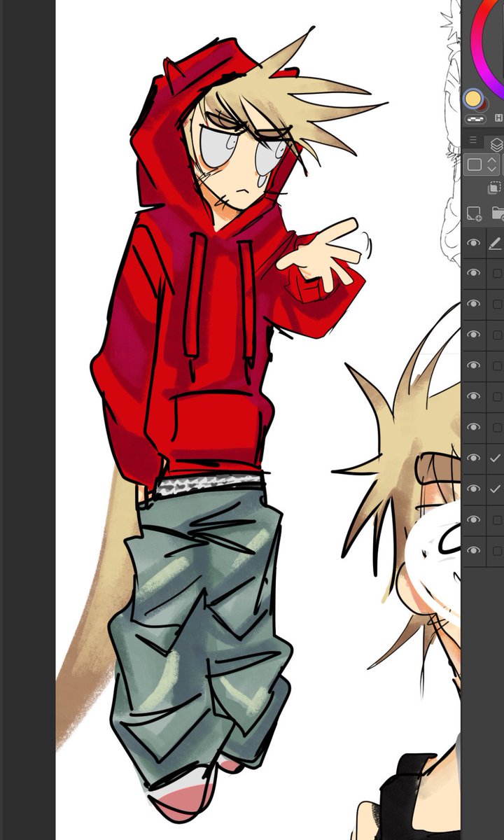Select the yellow main color swatch

click(x=473, y=98)
